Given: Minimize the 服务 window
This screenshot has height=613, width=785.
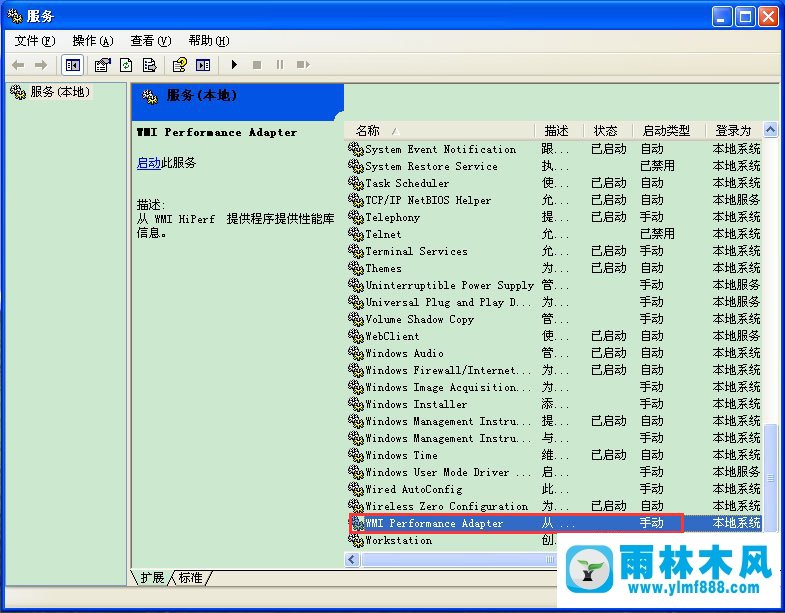Looking at the screenshot, I should pos(721,17).
